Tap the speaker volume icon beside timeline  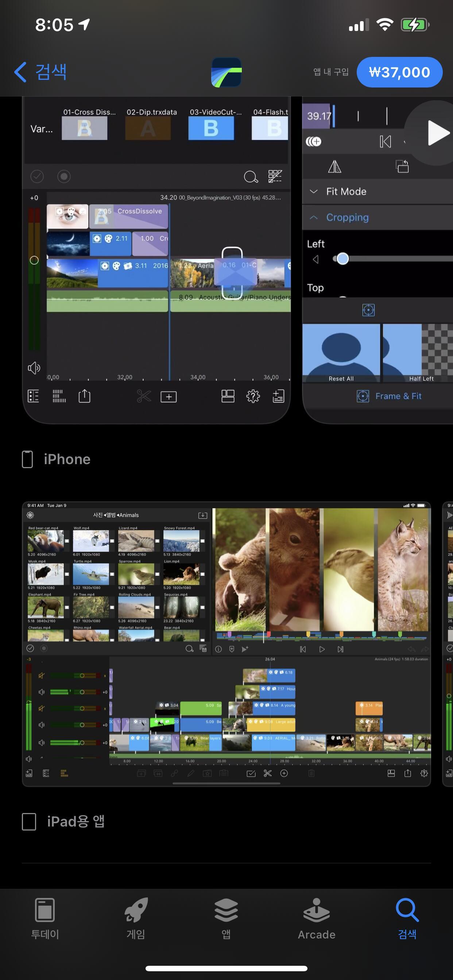[34, 368]
